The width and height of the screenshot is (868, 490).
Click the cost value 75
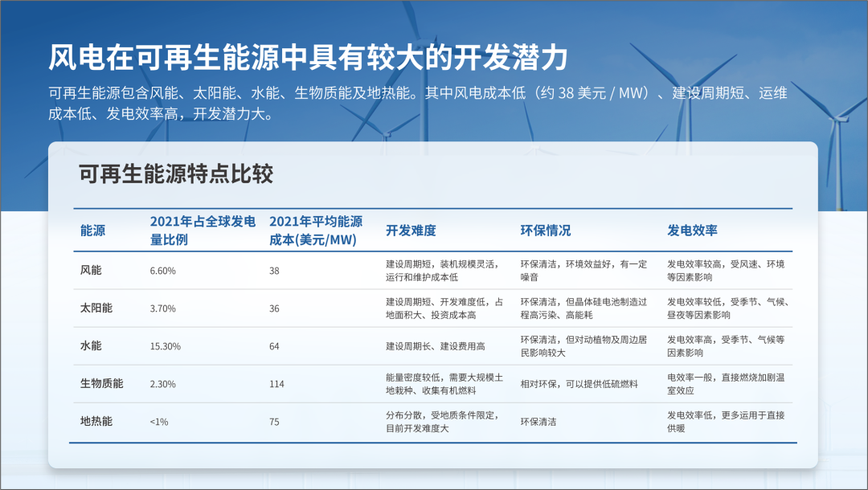(x=275, y=422)
